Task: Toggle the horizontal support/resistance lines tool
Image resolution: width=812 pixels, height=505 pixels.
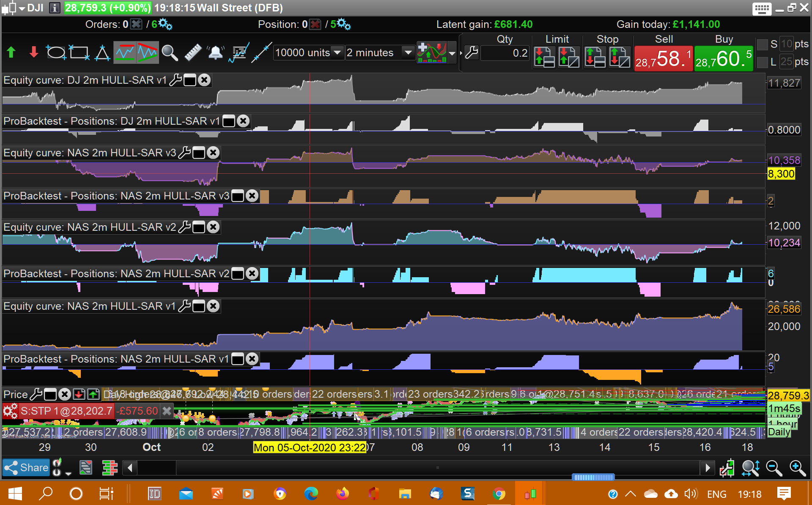Action: (x=125, y=53)
